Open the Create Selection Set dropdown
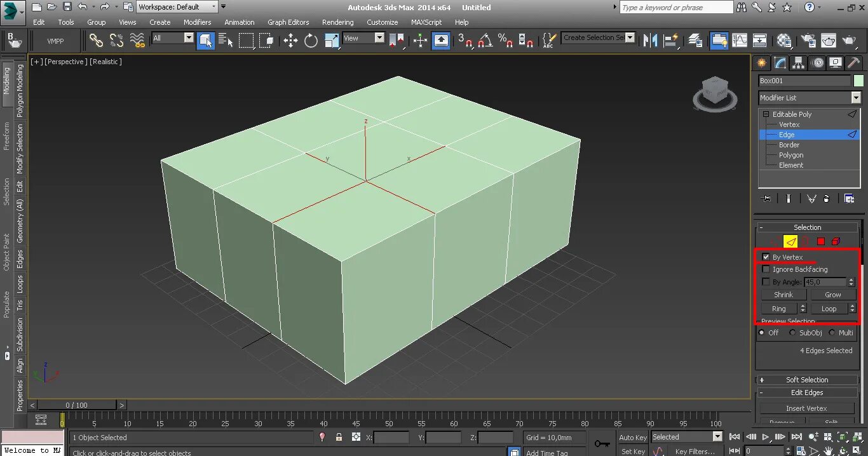Image resolution: width=868 pixels, height=456 pixels. point(598,38)
